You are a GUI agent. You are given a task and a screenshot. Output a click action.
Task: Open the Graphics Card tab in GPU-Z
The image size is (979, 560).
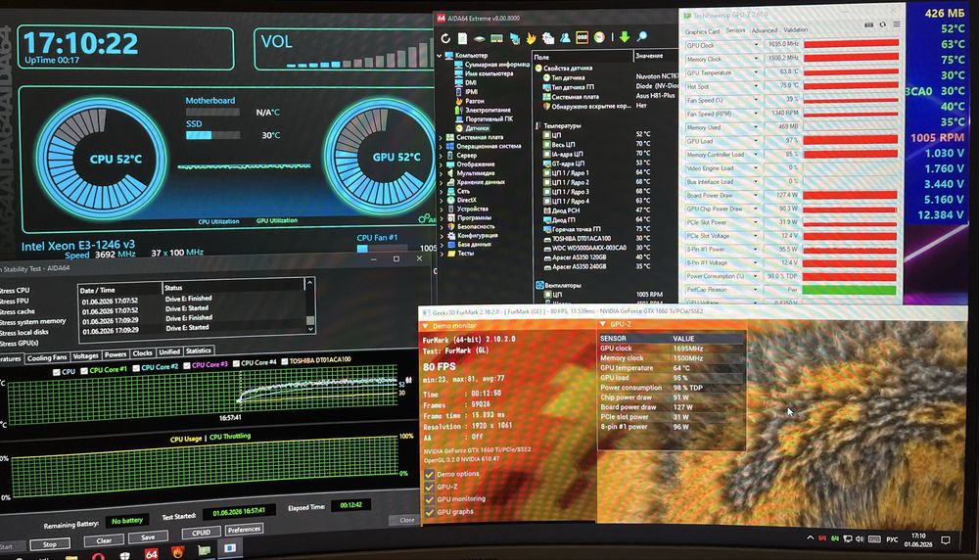[702, 31]
